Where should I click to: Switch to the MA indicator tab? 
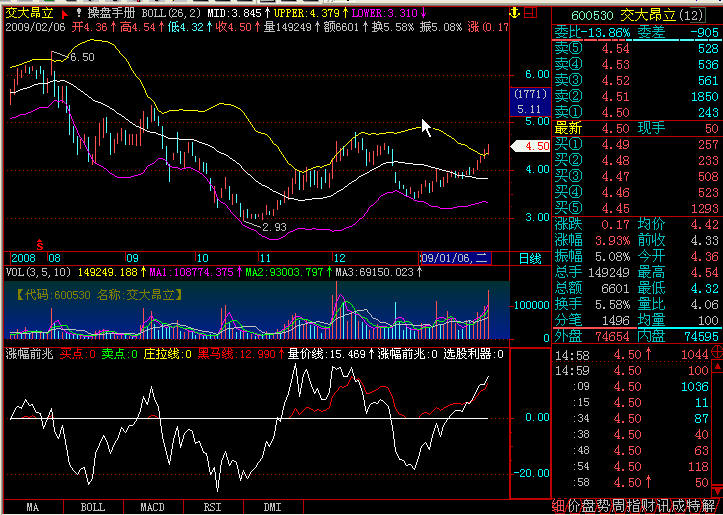pyautogui.click(x=32, y=507)
